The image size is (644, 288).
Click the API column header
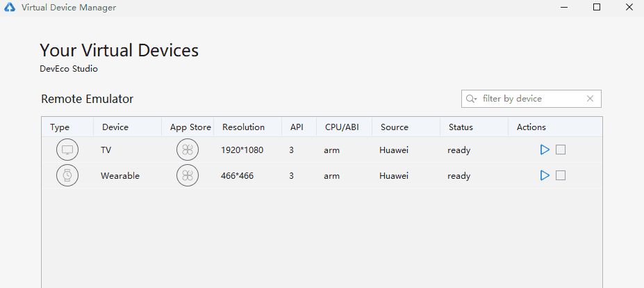[297, 127]
